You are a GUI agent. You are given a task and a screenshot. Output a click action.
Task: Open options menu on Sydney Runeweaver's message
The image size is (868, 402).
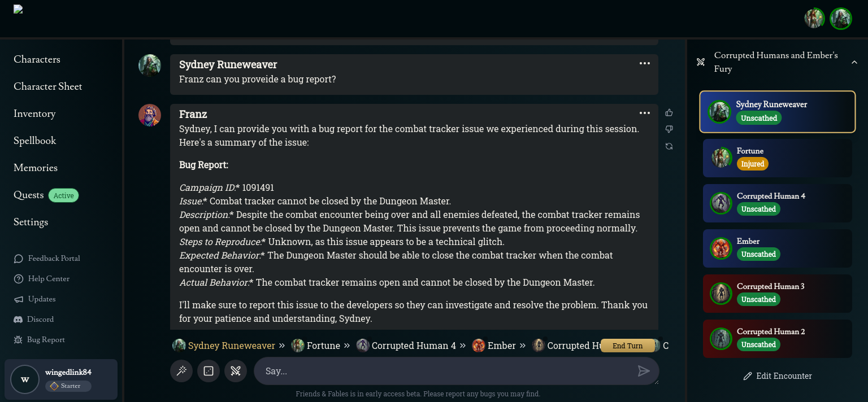(645, 63)
